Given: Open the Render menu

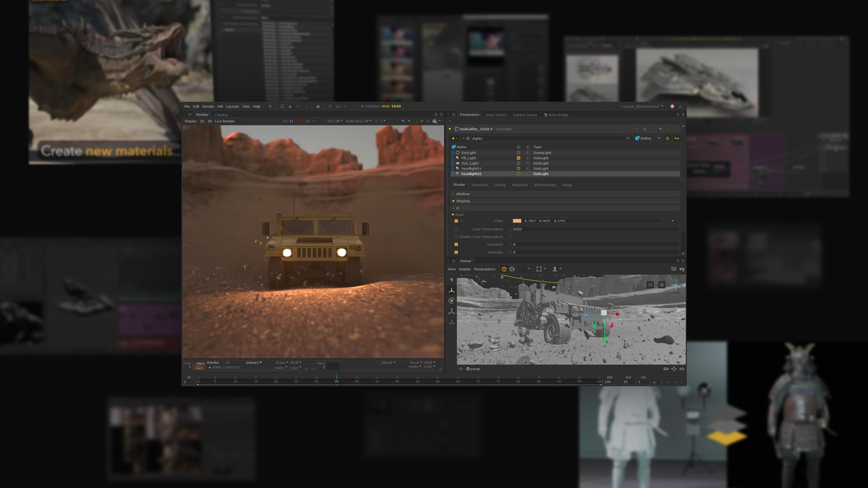Looking at the screenshot, I should (x=208, y=107).
